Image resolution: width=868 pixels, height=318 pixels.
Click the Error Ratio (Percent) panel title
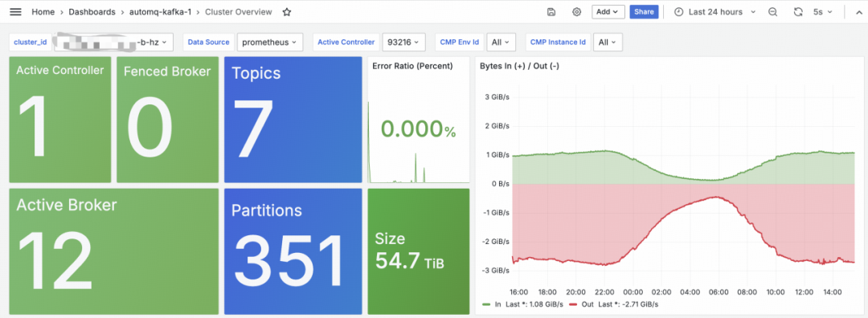pyautogui.click(x=412, y=66)
